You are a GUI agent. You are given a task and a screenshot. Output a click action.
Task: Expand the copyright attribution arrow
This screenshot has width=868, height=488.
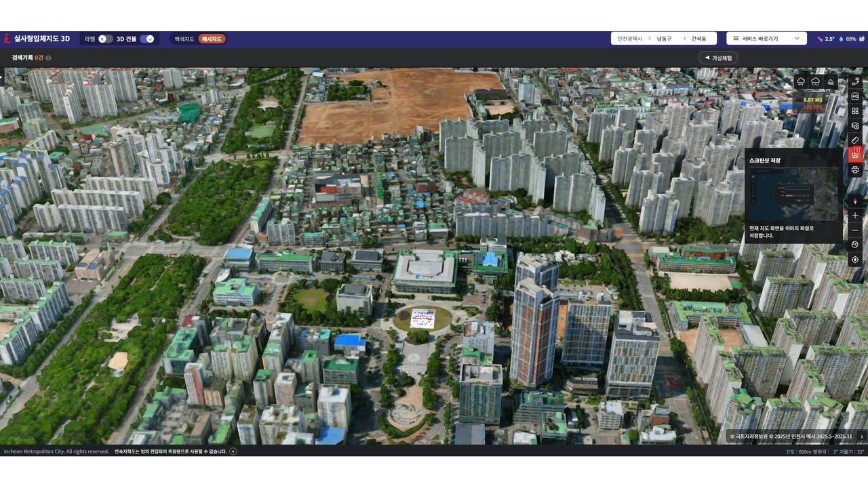point(861,436)
